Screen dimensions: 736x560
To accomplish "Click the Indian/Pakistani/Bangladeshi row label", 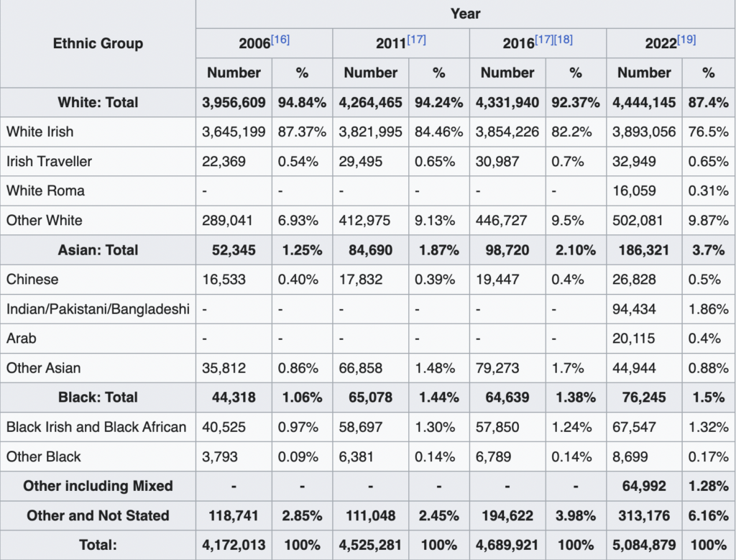I will pyautogui.click(x=98, y=309).
